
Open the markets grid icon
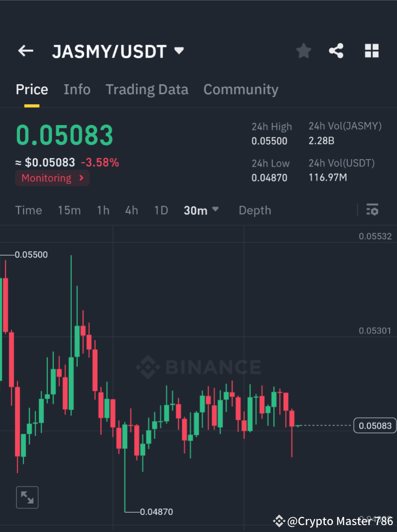pos(371,51)
